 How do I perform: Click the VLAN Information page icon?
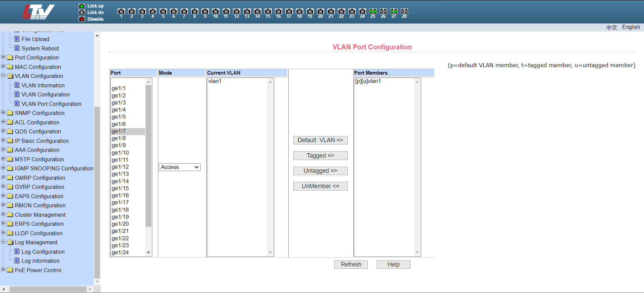click(x=17, y=85)
